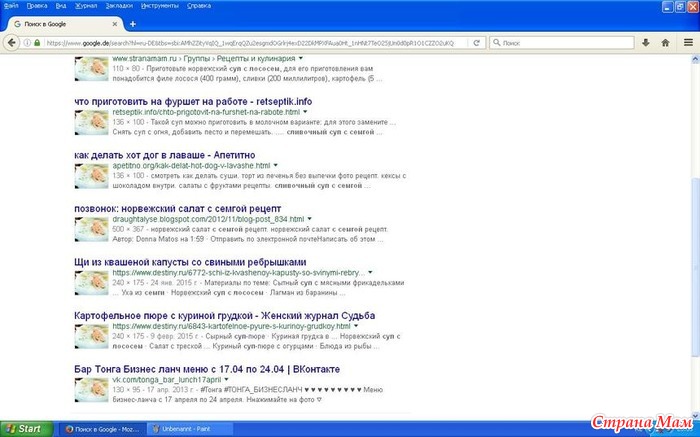This screenshot has width=700, height=437.
Task: Click in the Поиск search input field
Action: (x=560, y=43)
